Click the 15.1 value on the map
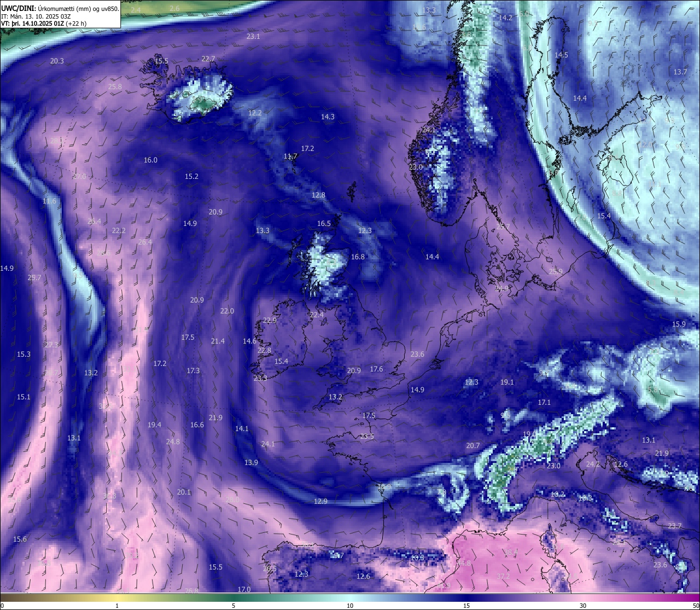The height and width of the screenshot is (610, 700). 24,397
